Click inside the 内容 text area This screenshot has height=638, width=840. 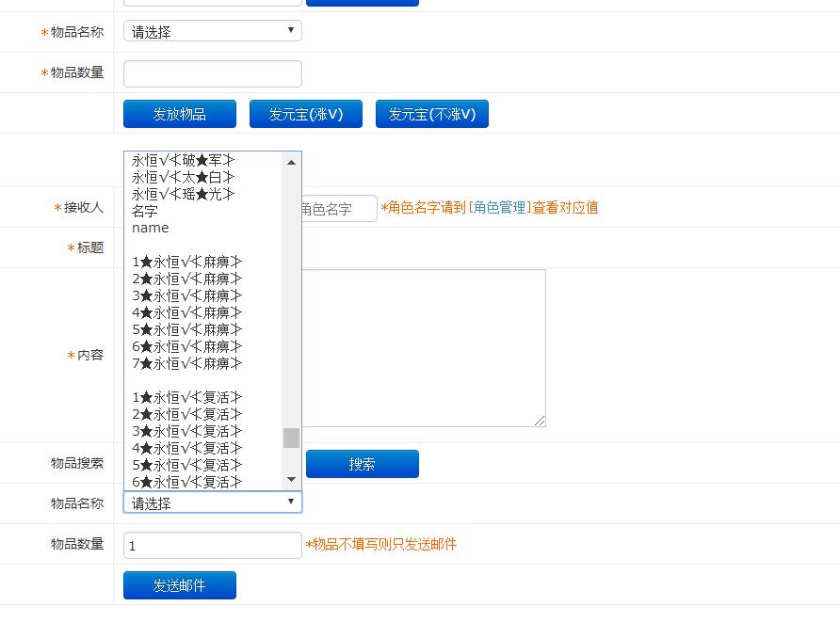pos(424,348)
